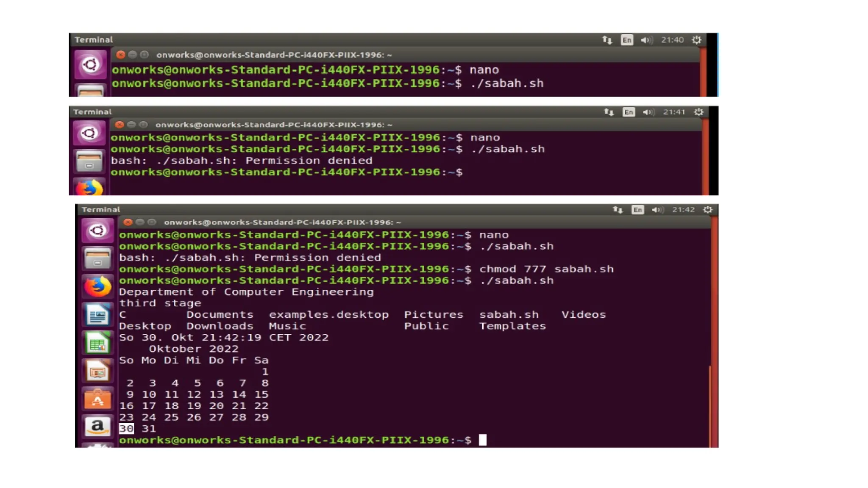The image size is (868, 488).
Task: Click 'examples.desktop' in directory listing
Action: pyautogui.click(x=329, y=315)
